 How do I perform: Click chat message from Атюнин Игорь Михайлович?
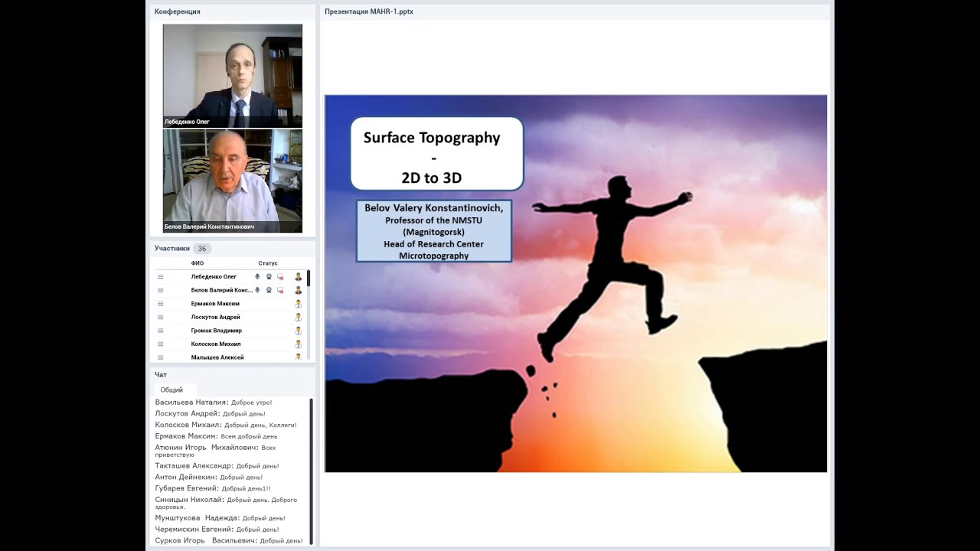[x=215, y=451]
